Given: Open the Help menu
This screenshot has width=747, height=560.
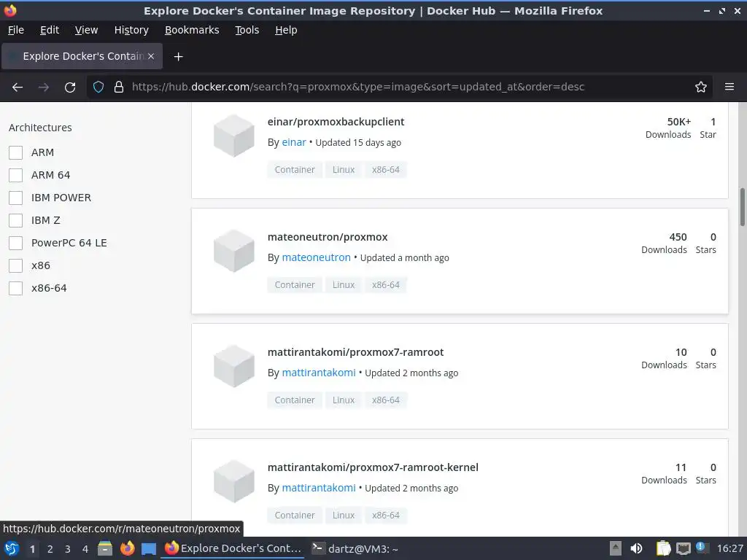Looking at the screenshot, I should pyautogui.click(x=286, y=30).
